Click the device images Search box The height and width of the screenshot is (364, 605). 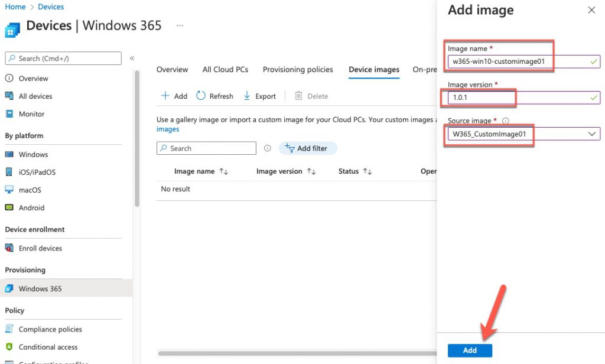pos(206,148)
